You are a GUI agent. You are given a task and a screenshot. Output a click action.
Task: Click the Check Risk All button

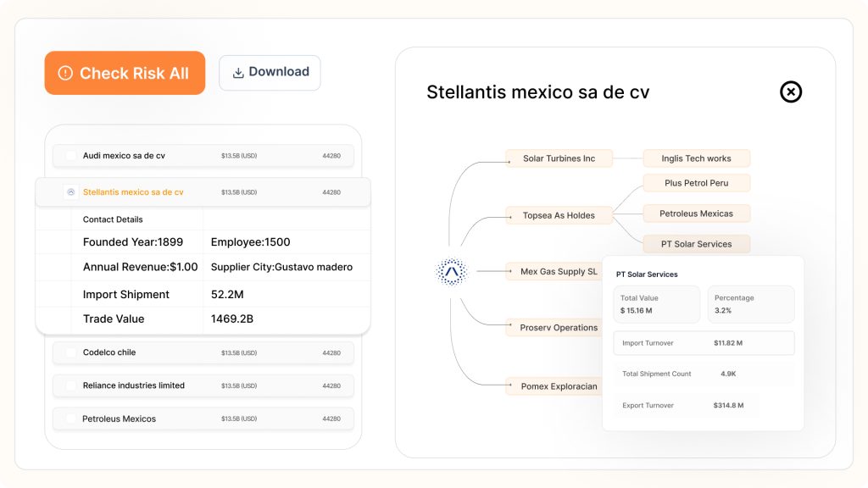pos(125,73)
